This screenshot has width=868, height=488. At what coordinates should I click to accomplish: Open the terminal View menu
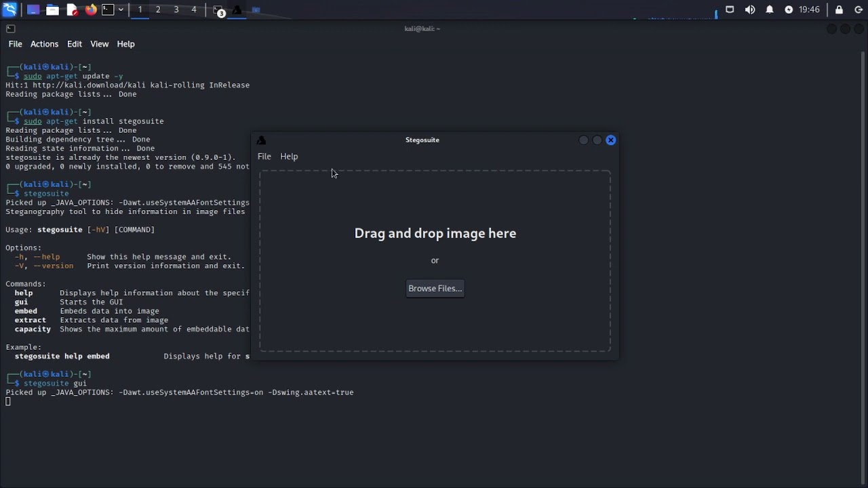point(99,44)
